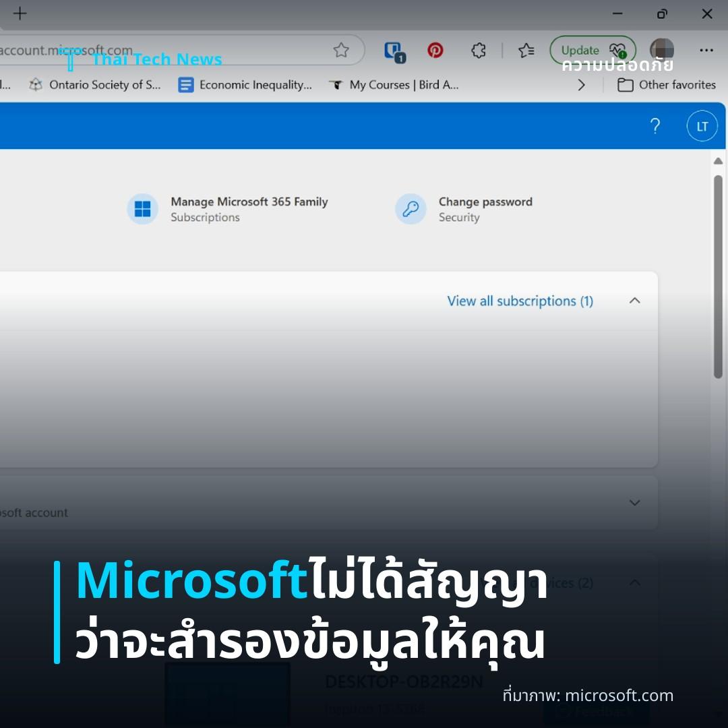Open the Favorites list icon
Screen dimensions: 728x728
[x=526, y=50]
